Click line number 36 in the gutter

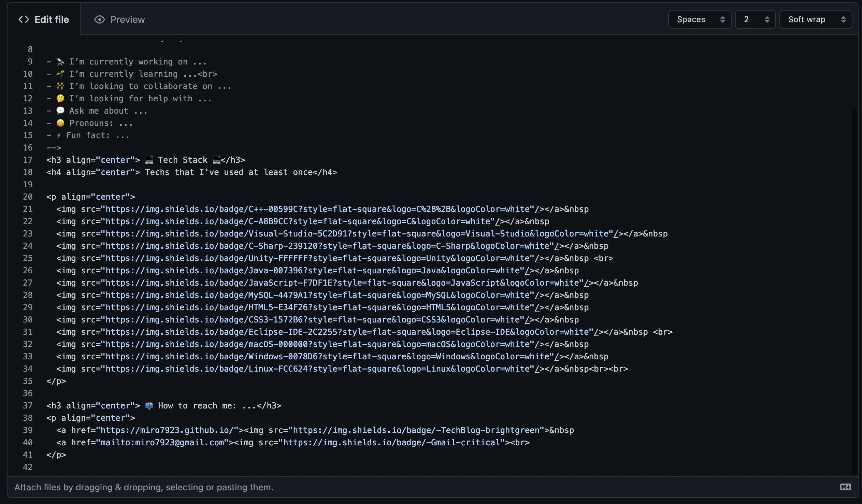coord(28,393)
